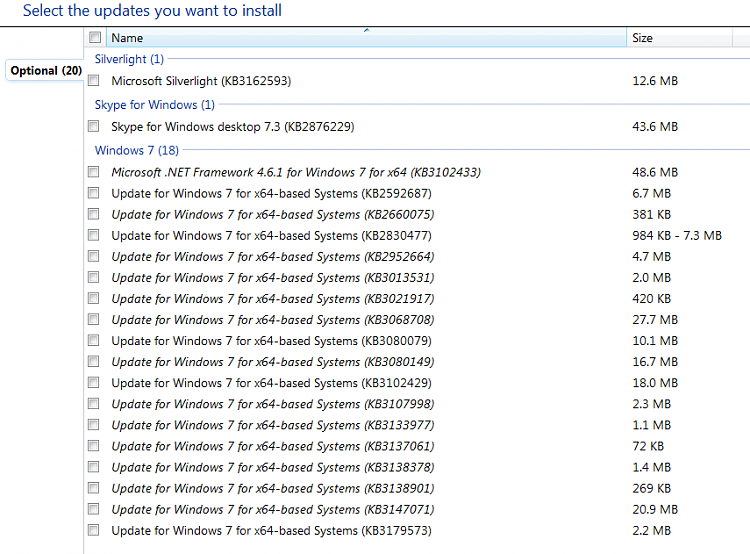Tick the checkbox for update KB2660075
750x554 pixels.
point(94,214)
